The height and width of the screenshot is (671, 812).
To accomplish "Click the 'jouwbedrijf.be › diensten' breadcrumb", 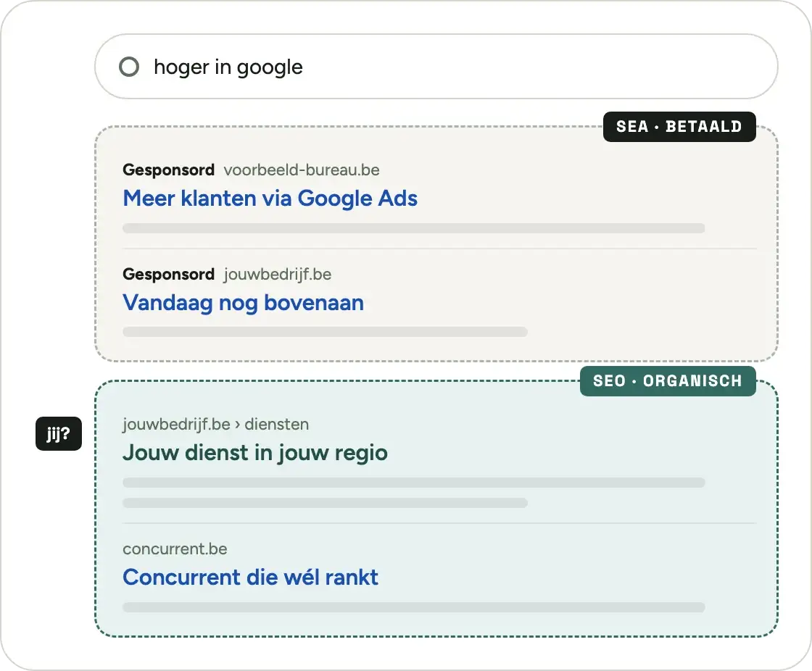I will pos(216,424).
